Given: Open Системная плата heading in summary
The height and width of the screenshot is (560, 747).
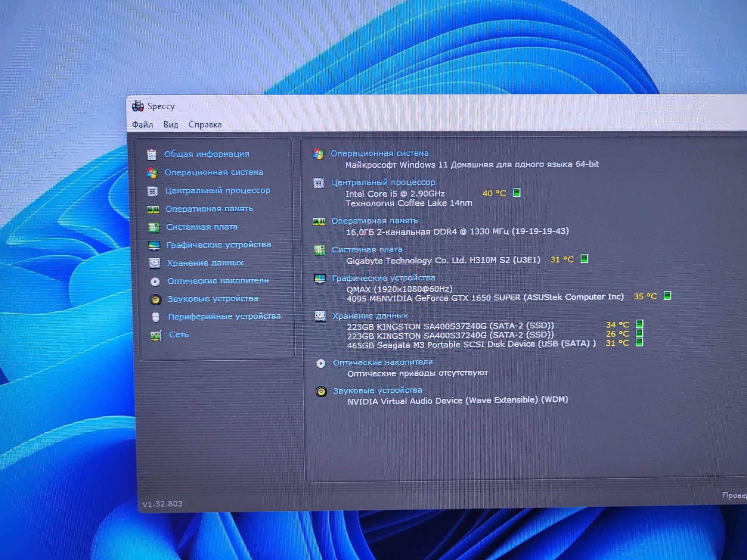Looking at the screenshot, I should 367,249.
